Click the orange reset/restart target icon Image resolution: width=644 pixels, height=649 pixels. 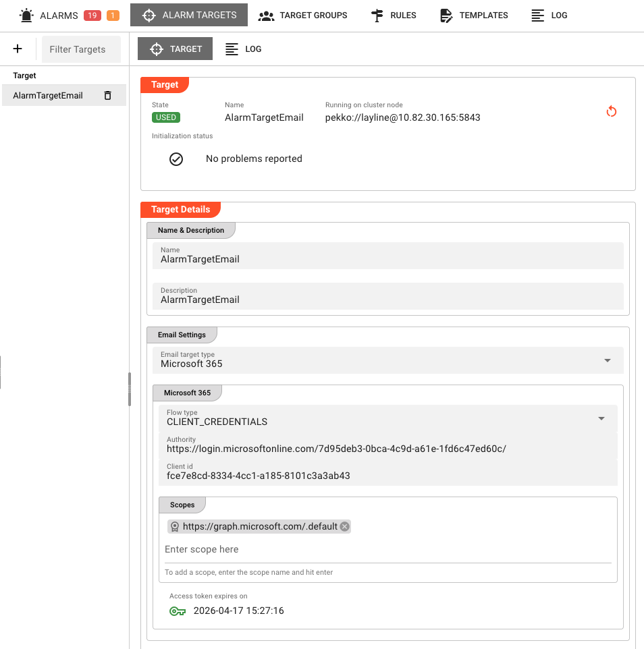[612, 111]
